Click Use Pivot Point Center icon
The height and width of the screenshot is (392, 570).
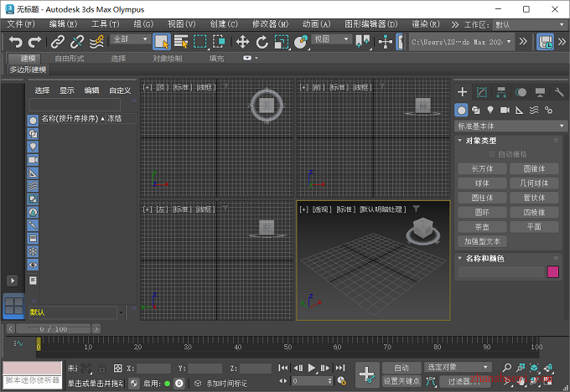point(362,42)
